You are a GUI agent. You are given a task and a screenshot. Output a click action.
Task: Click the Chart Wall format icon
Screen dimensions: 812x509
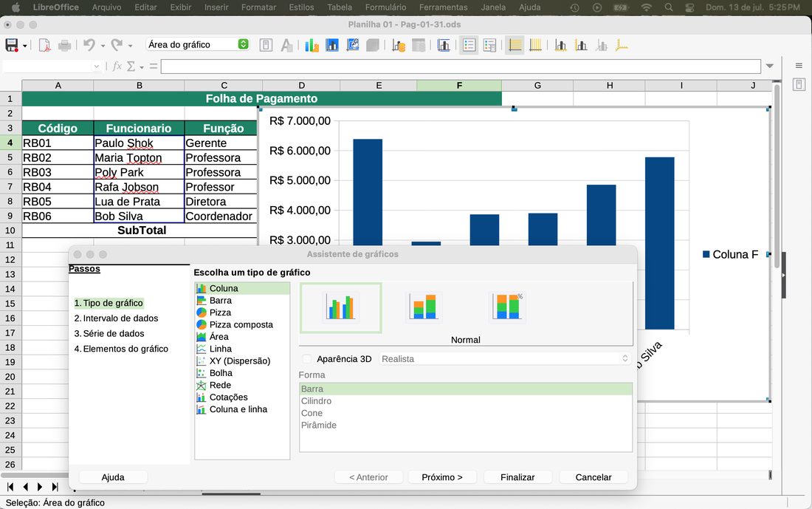353,45
